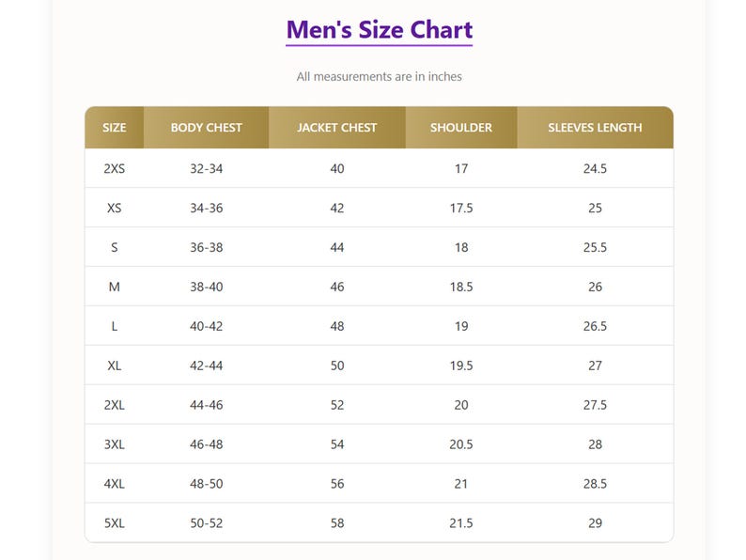The height and width of the screenshot is (560, 746).
Task: Click sleeves length value 29
Action: pyautogui.click(x=595, y=523)
